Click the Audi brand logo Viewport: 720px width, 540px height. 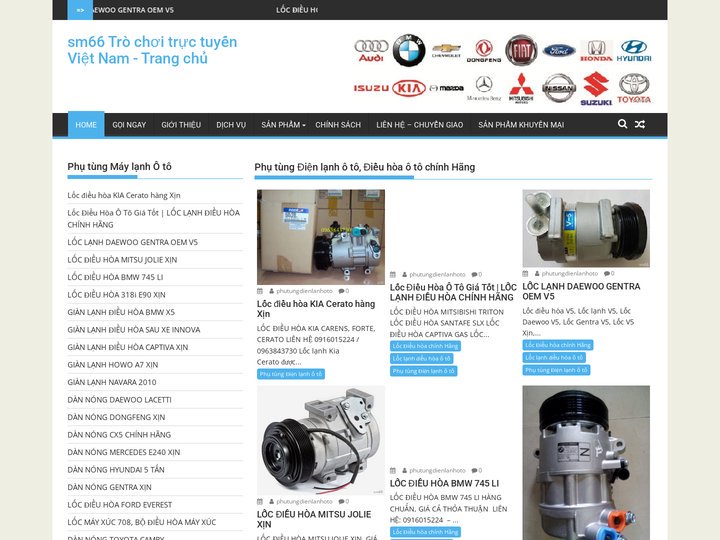point(371,51)
